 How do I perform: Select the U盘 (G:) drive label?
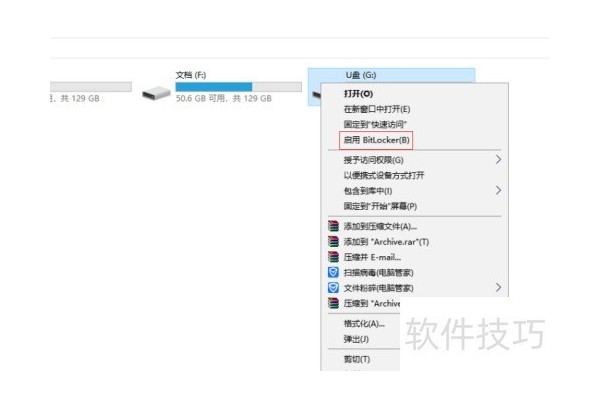tap(361, 75)
